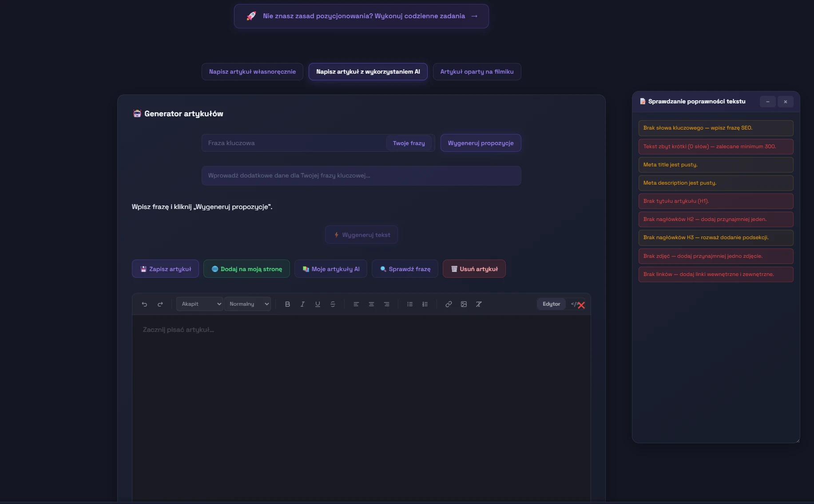Toggle italic formatting

click(302, 304)
